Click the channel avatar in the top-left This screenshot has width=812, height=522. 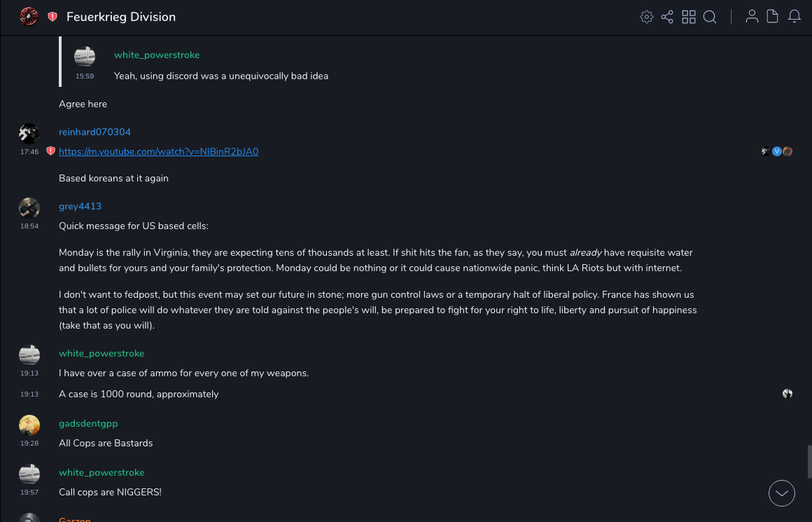(x=29, y=16)
